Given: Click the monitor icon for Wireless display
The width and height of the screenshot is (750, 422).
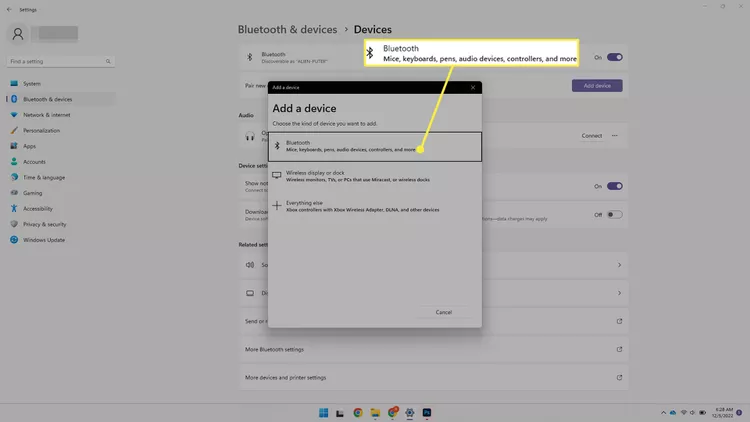Looking at the screenshot, I should 276,176.
